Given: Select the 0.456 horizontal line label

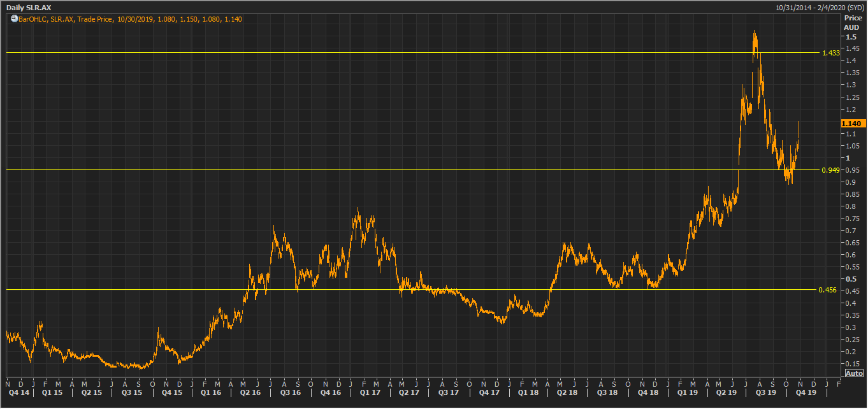Looking at the screenshot, I should [827, 290].
